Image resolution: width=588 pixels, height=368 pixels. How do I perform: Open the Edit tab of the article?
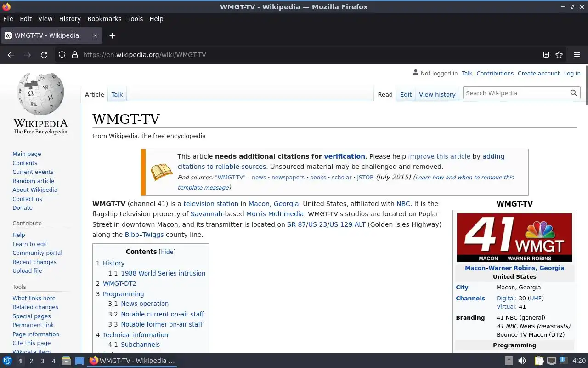406,94
